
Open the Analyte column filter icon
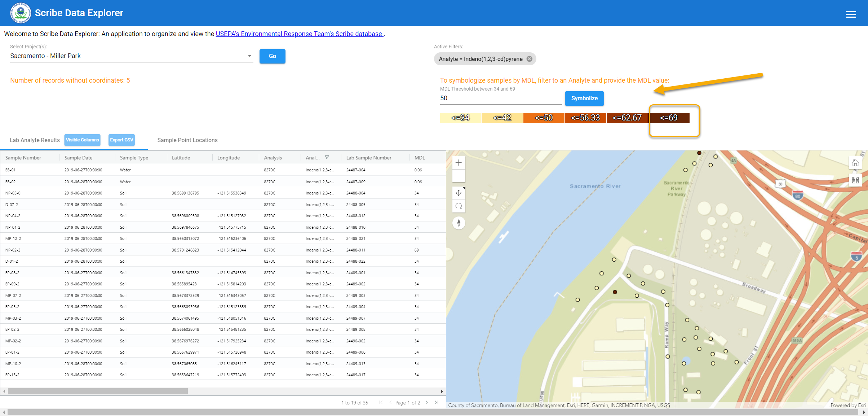pos(327,157)
